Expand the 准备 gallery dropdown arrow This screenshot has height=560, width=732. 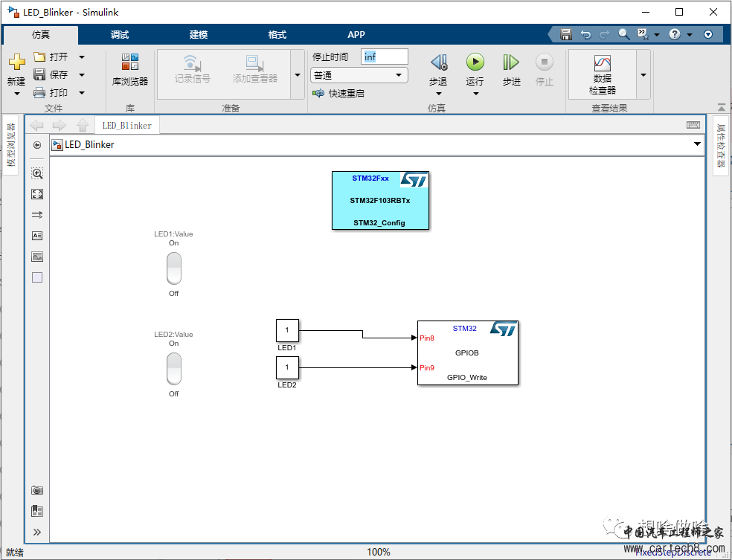coord(298,74)
